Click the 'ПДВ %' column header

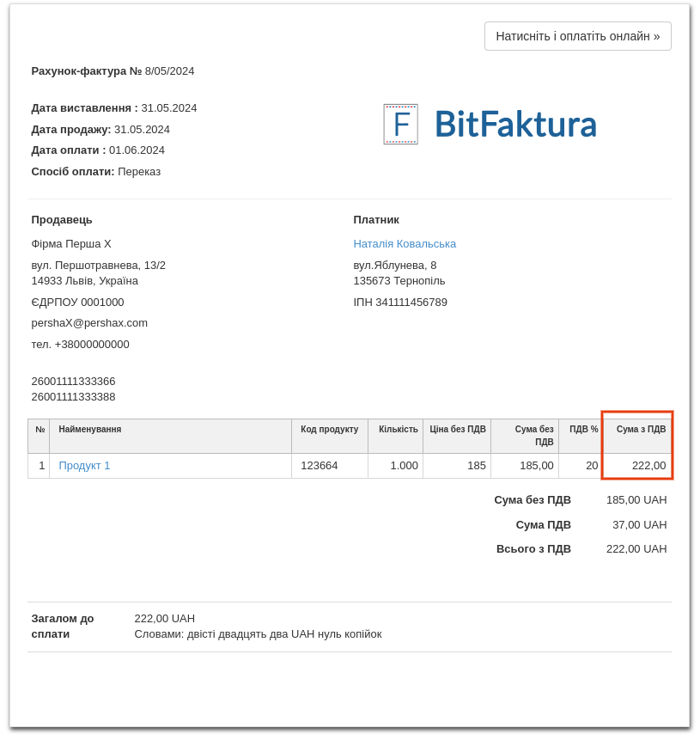[x=583, y=430]
